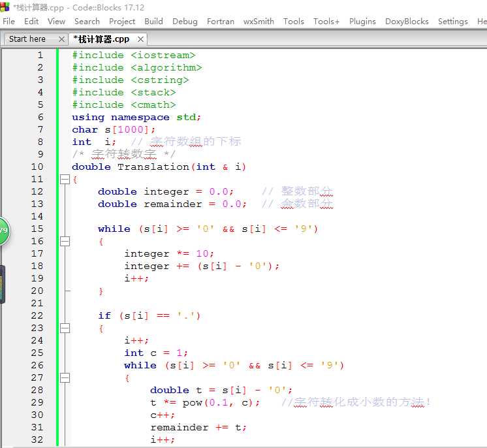Viewport: 487px width, 448px height.
Task: Open the File menu
Action: pyautogui.click(x=8, y=22)
